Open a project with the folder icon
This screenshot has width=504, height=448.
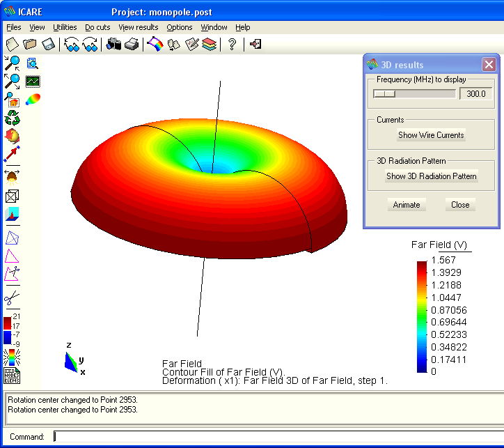coord(30,45)
